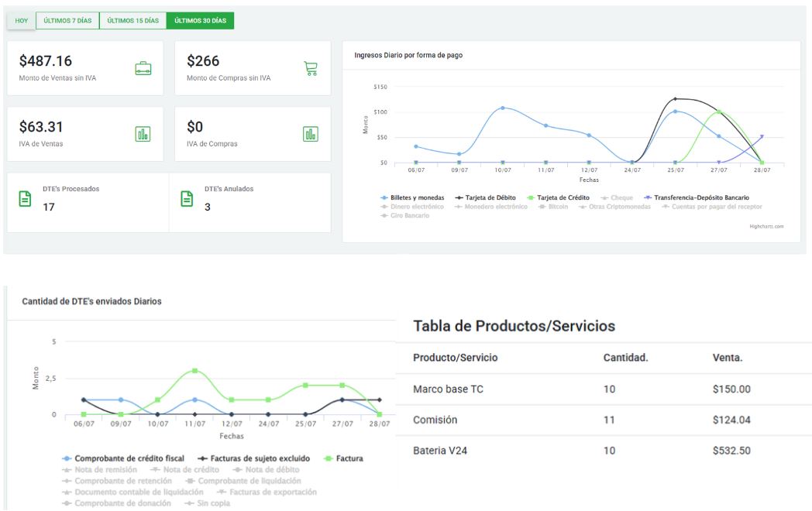Toggle Comprobante de crédito fiscal legend item
Screen dimensions: 812x511
tap(128, 458)
